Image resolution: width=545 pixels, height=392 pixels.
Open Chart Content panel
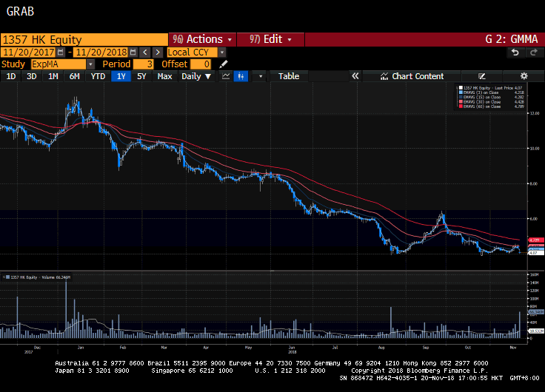click(412, 76)
